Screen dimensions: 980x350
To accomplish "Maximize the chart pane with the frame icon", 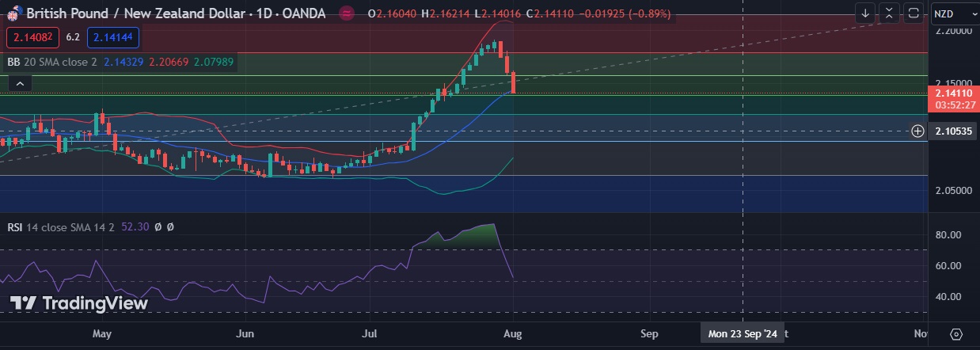I will coord(914,13).
